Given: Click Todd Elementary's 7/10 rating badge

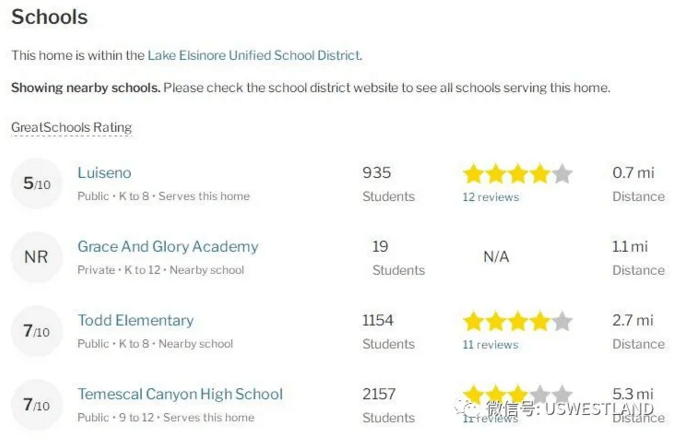Looking at the screenshot, I should tap(36, 331).
